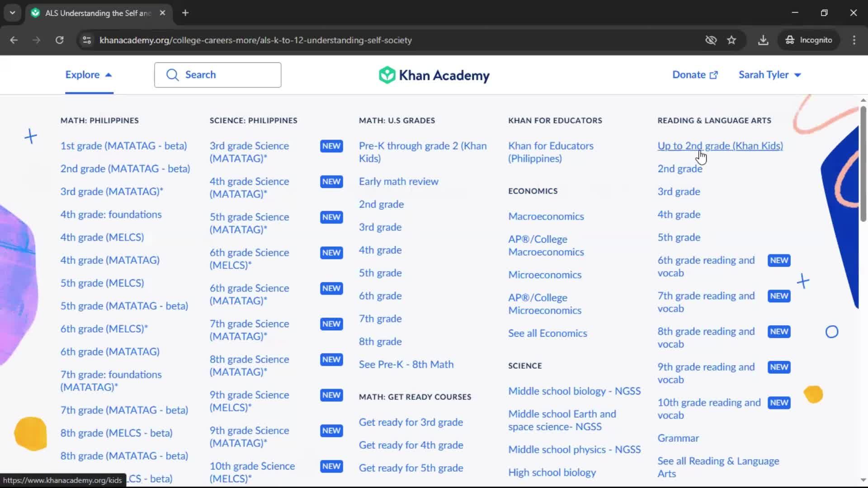Click the address bar URL
868x488 pixels.
point(255,40)
